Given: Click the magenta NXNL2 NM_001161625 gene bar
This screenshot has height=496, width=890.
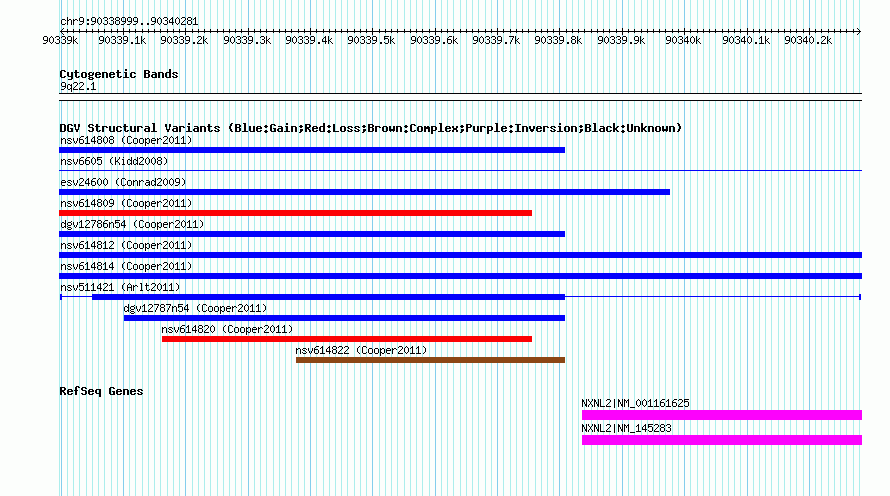Looking at the screenshot, I should point(722,415).
